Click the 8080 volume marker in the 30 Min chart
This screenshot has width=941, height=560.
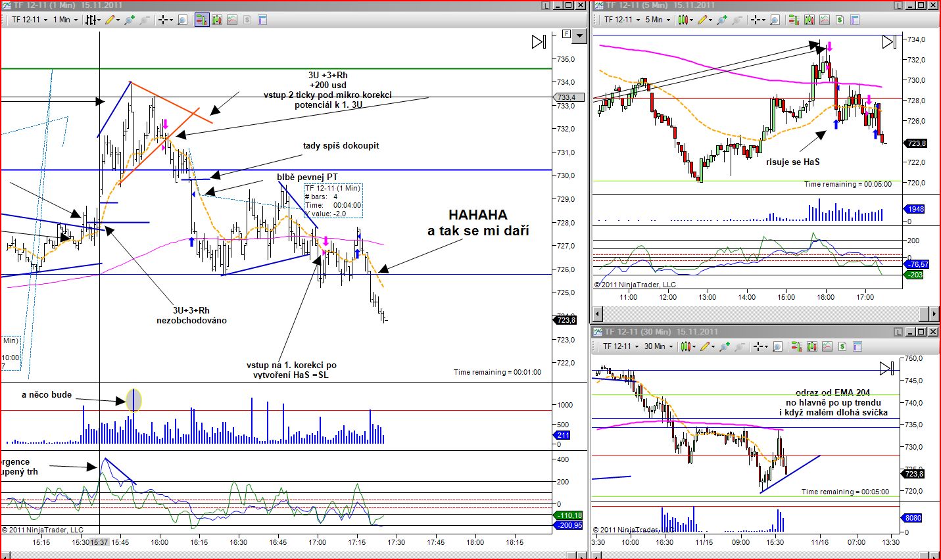click(913, 518)
